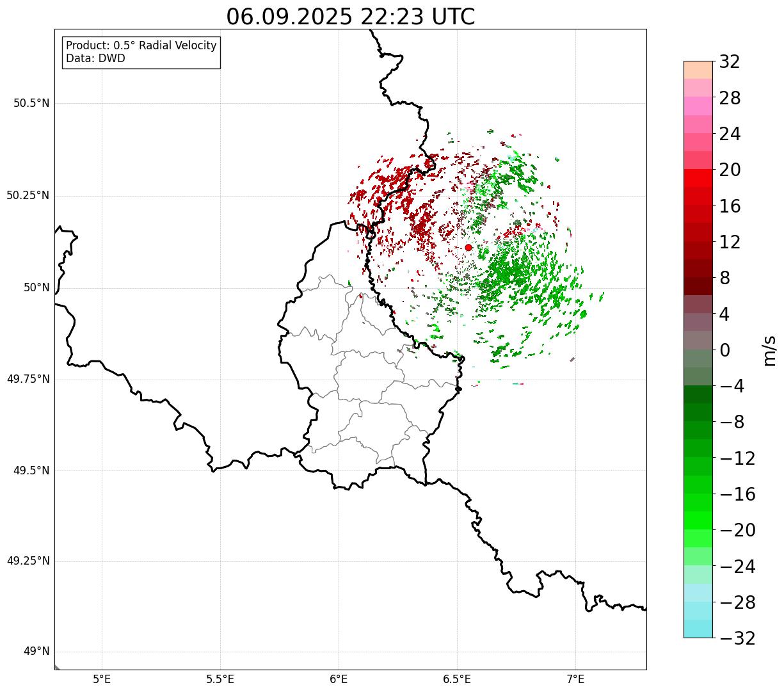Click the colorbar value 16
784x692 pixels.
click(730, 206)
